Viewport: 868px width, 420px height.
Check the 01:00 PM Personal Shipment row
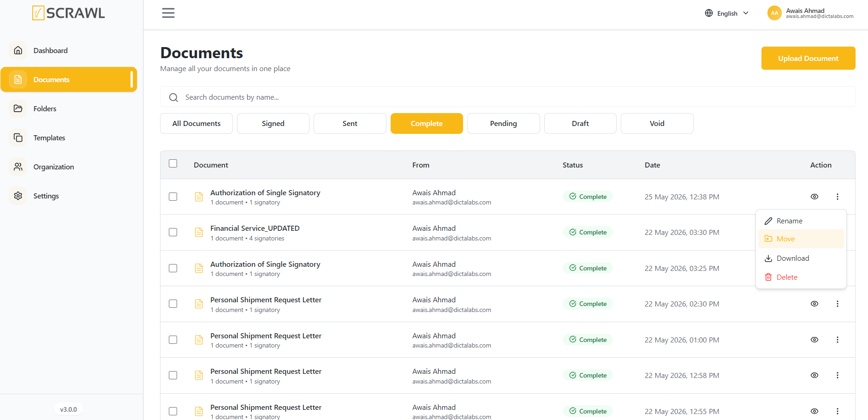pos(173,340)
